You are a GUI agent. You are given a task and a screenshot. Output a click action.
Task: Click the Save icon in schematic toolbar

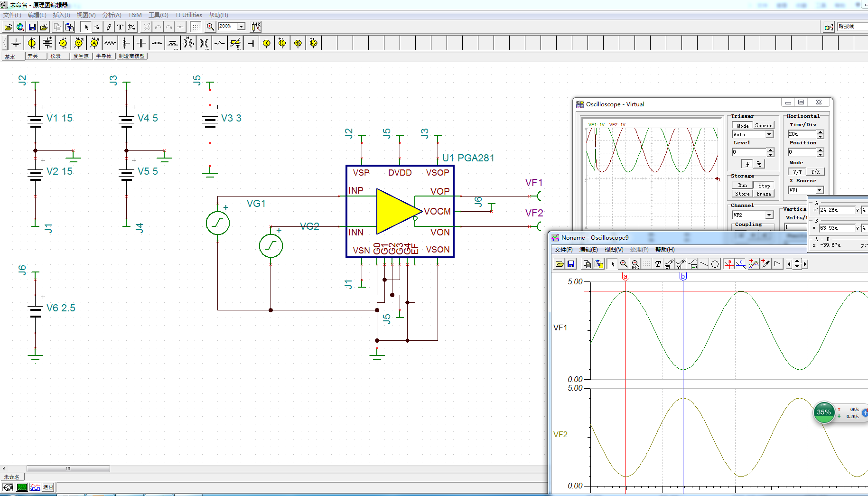coord(32,27)
